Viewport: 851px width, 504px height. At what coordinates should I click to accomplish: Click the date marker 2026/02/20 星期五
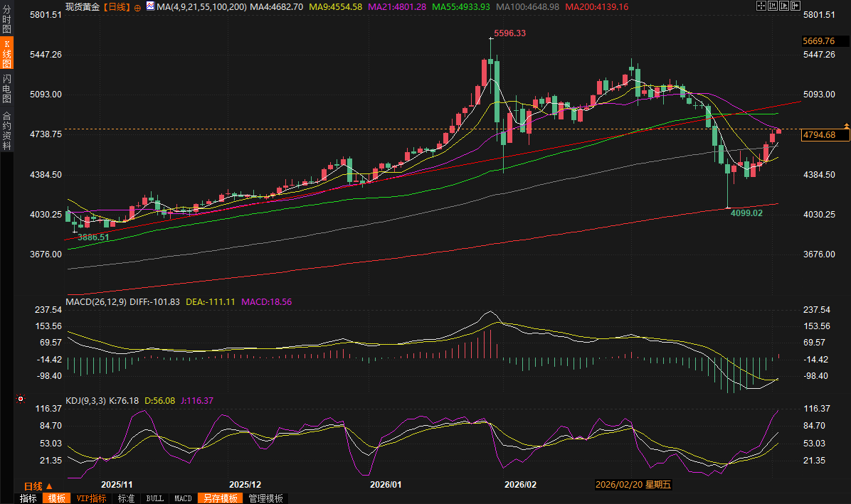click(633, 485)
